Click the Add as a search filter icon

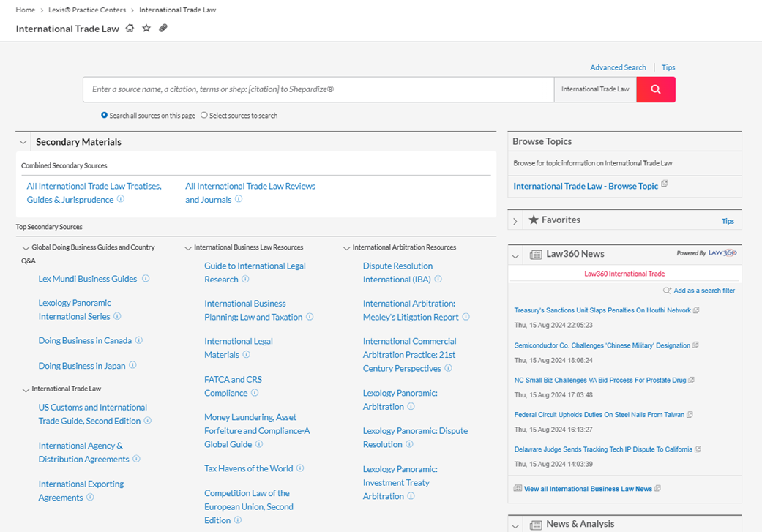coord(668,290)
